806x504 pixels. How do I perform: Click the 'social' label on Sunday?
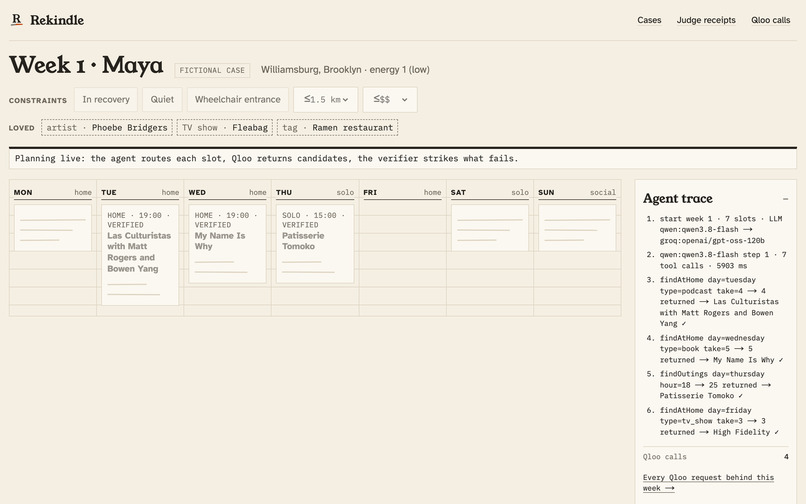[x=602, y=192]
